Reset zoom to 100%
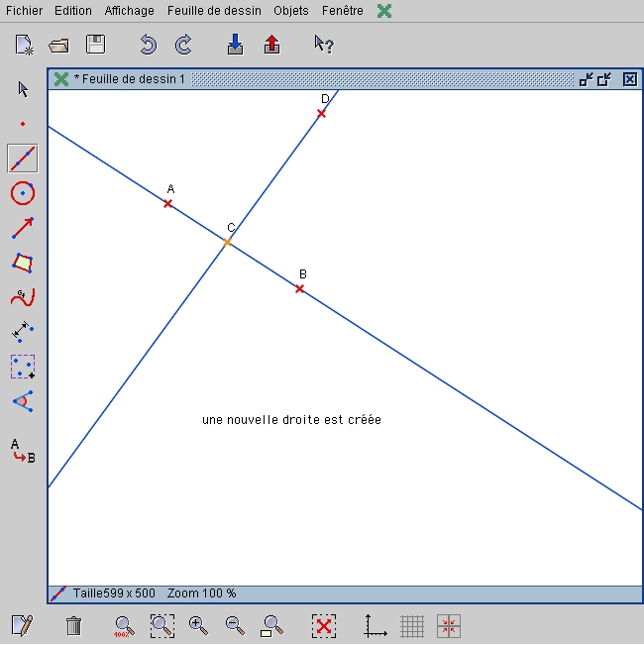Image resolution: width=644 pixels, height=645 pixels. click(x=124, y=626)
